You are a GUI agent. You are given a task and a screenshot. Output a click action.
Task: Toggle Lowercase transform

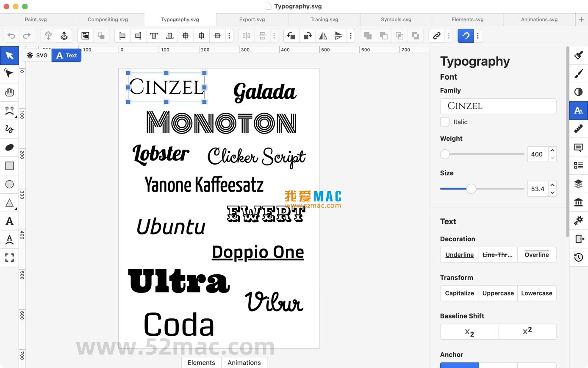[x=537, y=293]
